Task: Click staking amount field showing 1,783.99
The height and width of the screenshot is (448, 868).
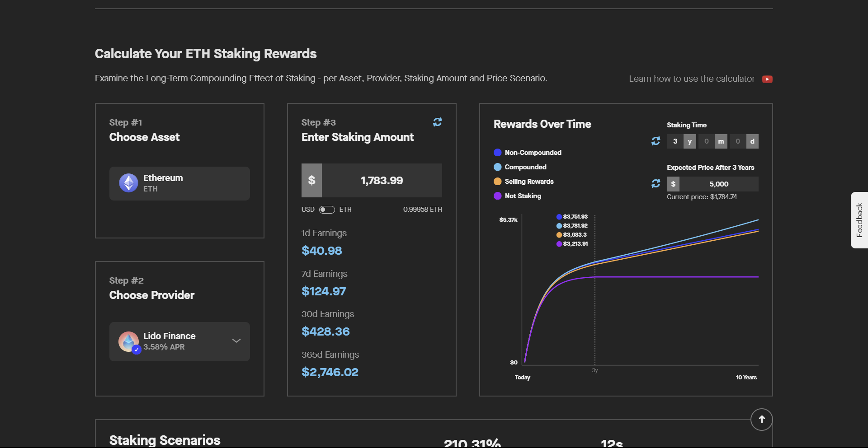Action: coord(382,180)
